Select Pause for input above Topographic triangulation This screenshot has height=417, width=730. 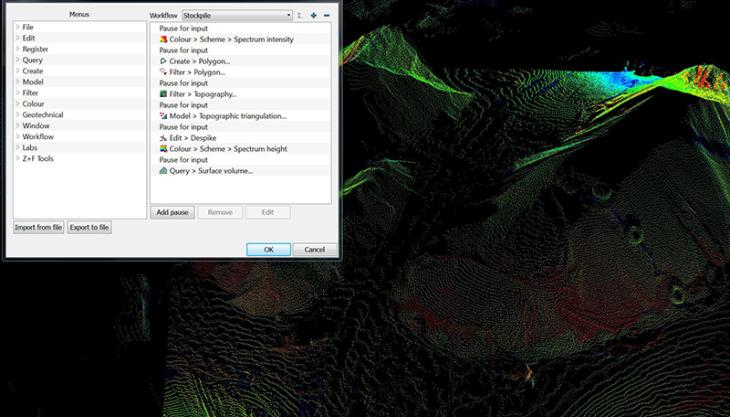click(x=183, y=105)
